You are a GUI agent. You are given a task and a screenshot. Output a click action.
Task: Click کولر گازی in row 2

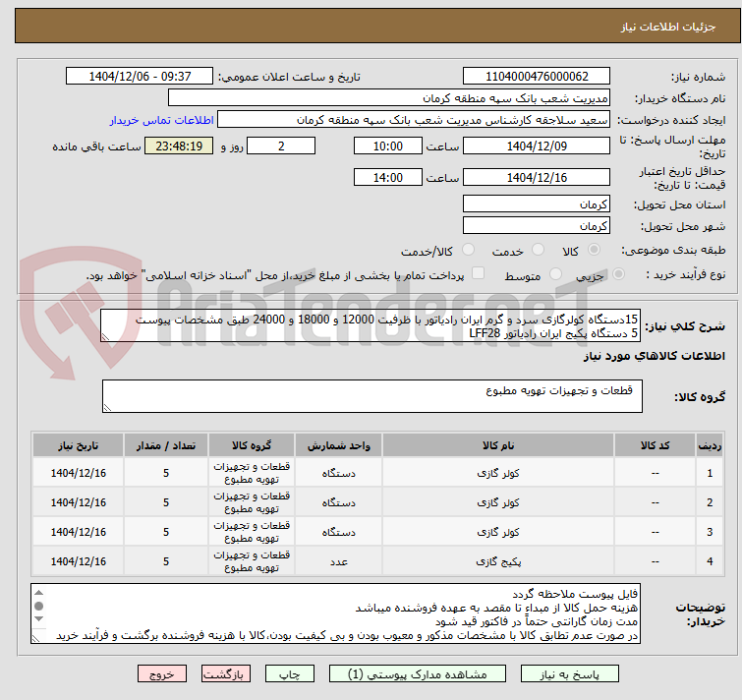[x=498, y=502]
